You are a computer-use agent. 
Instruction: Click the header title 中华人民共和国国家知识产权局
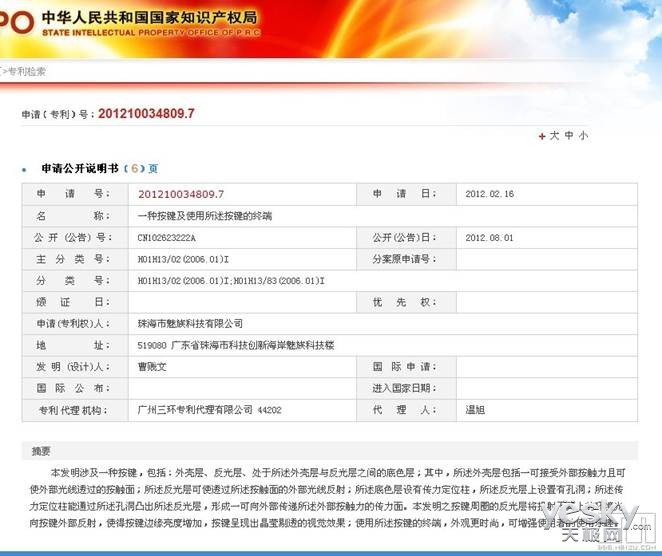149,17
